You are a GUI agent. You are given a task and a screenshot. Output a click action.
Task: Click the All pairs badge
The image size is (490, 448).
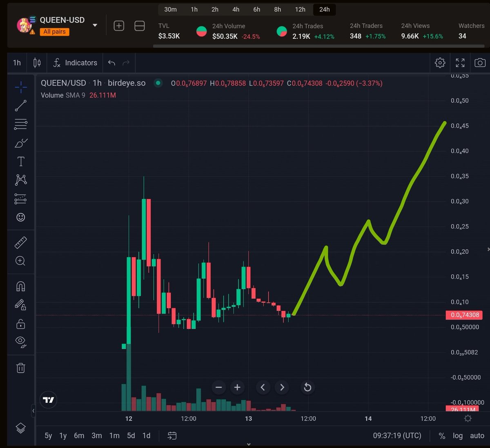[54, 32]
